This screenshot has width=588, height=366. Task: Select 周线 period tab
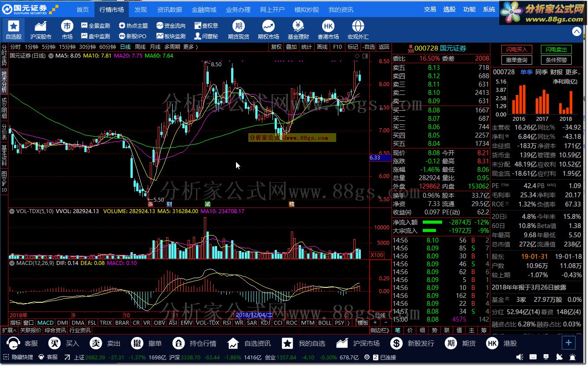[x=140, y=47]
